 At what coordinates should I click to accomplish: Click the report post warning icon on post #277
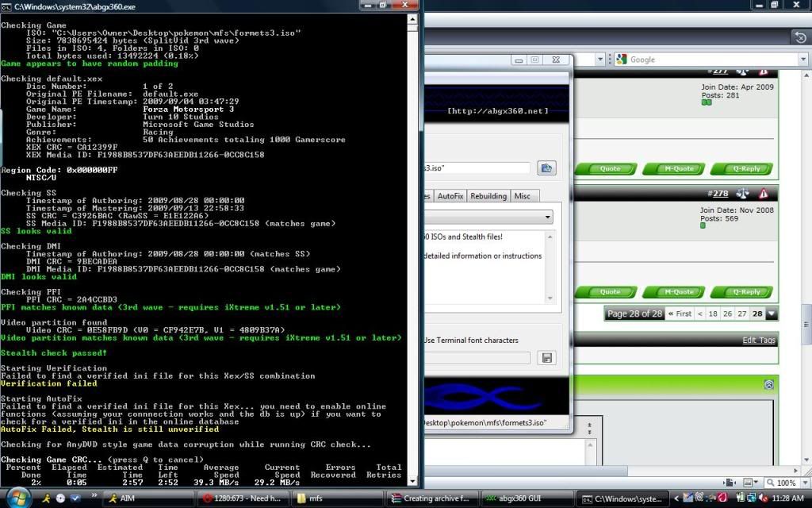tap(763, 71)
